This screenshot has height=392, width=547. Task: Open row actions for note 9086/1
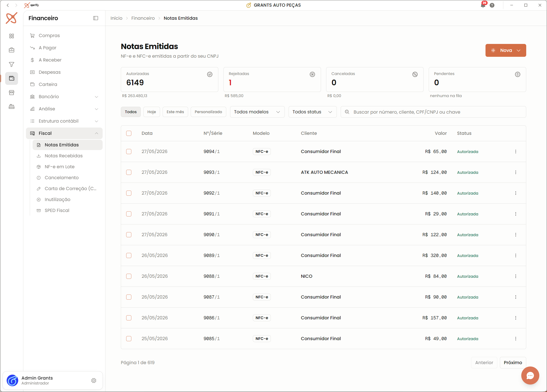[x=516, y=318]
